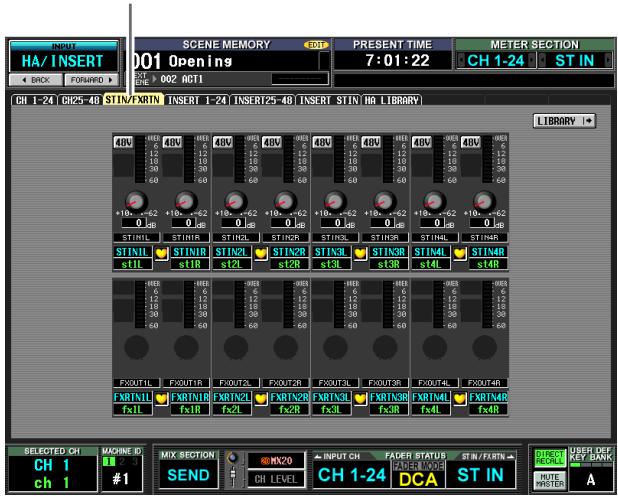Toggle the stereo pair heart for STIN4
Image resolution: width=618 pixels, height=498 pixels.
(459, 253)
